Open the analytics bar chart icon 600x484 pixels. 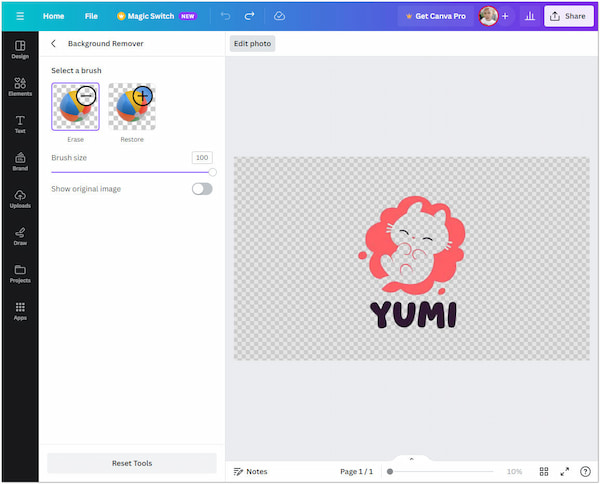[529, 16]
